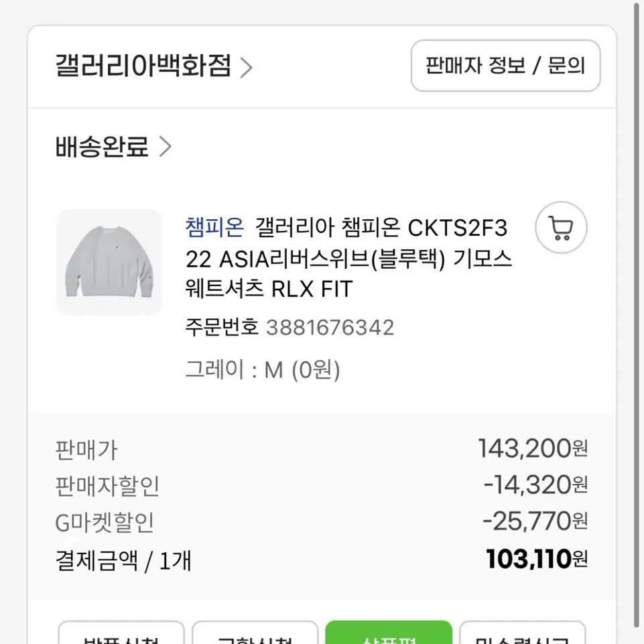View delivery details via 배송완료 text
The image size is (644, 644).
(102, 147)
